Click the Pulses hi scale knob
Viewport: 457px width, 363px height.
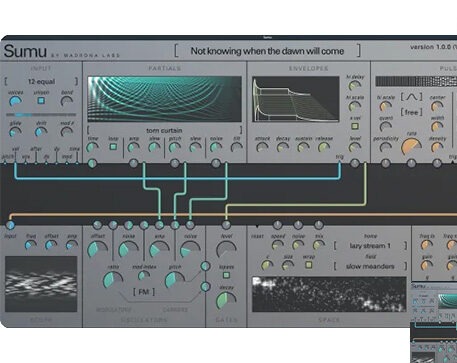pos(386,106)
